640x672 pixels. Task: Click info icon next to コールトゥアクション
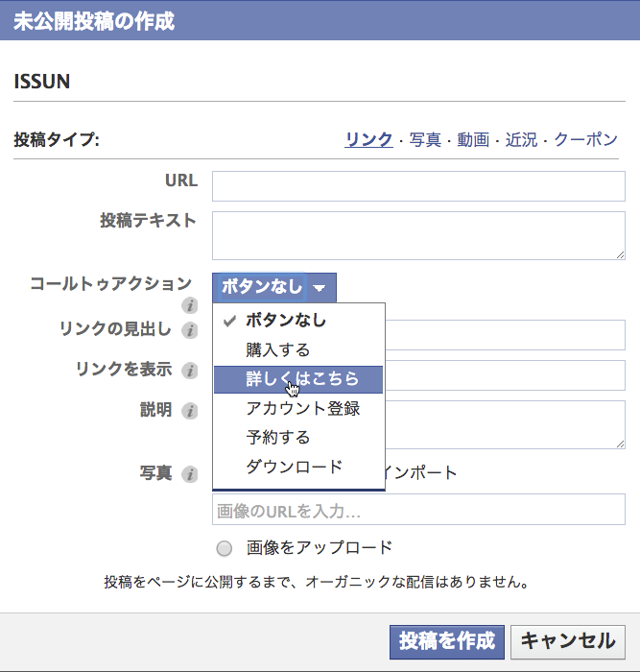pos(189,305)
